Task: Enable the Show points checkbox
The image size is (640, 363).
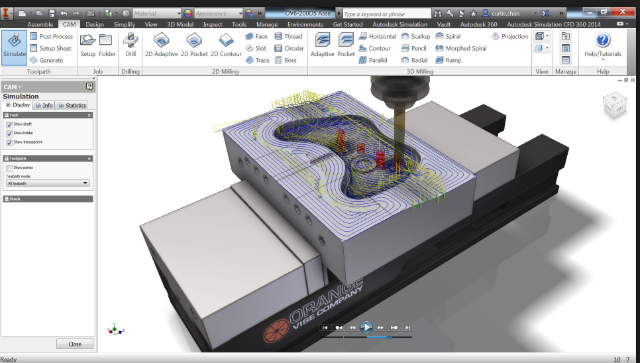Action: 9,168
